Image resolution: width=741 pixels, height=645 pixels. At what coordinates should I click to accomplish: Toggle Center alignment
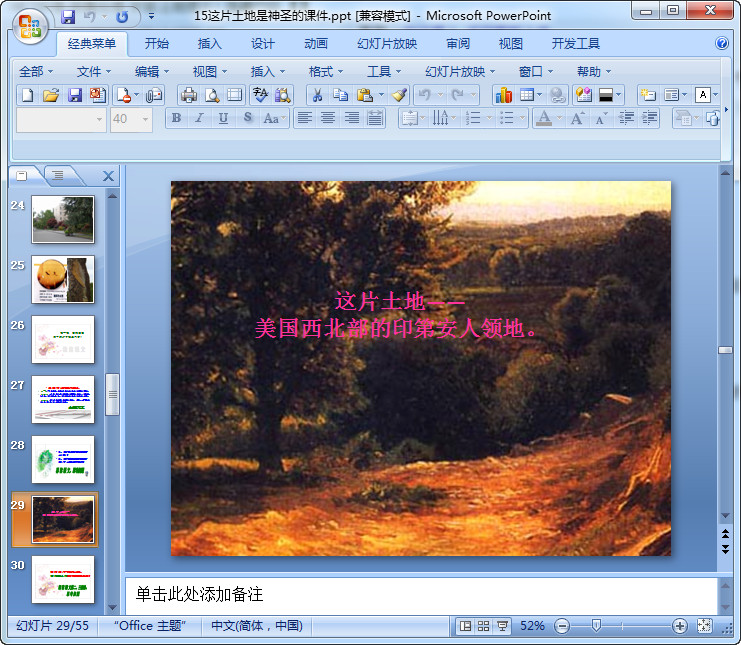click(328, 118)
